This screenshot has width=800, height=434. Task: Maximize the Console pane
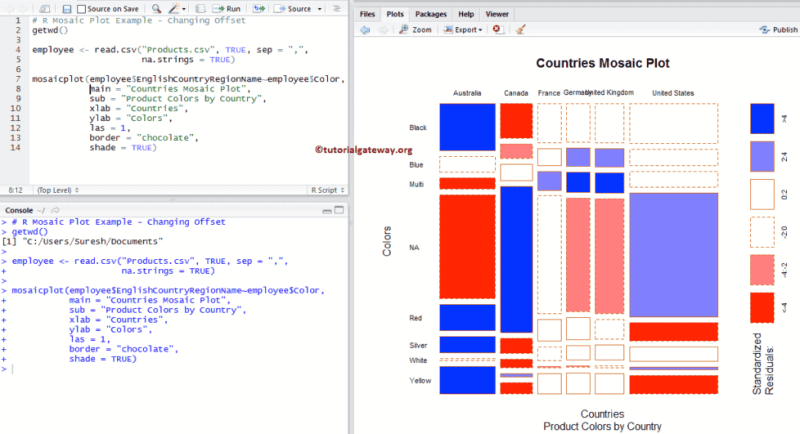(339, 210)
